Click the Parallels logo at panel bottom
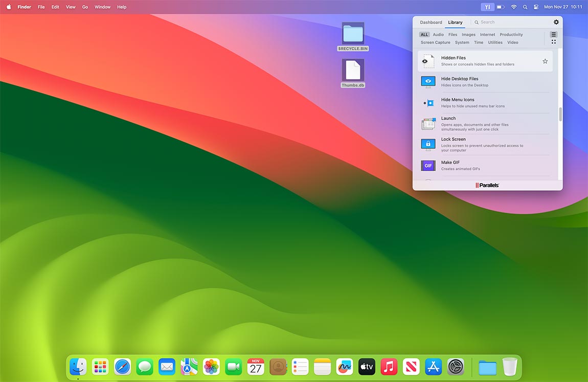 (487, 185)
